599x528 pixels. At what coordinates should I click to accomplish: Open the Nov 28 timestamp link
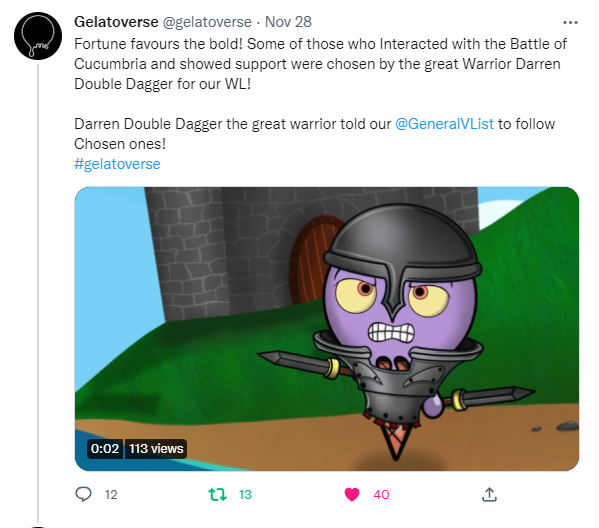point(288,22)
